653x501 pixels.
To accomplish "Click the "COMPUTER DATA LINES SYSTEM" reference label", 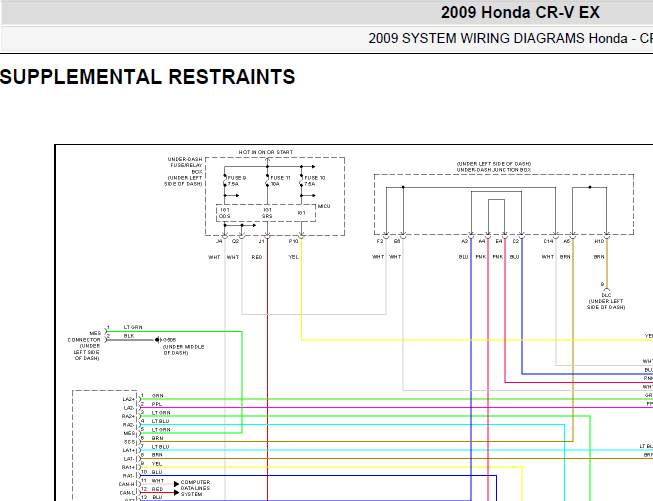I will pyautogui.click(x=195, y=488).
